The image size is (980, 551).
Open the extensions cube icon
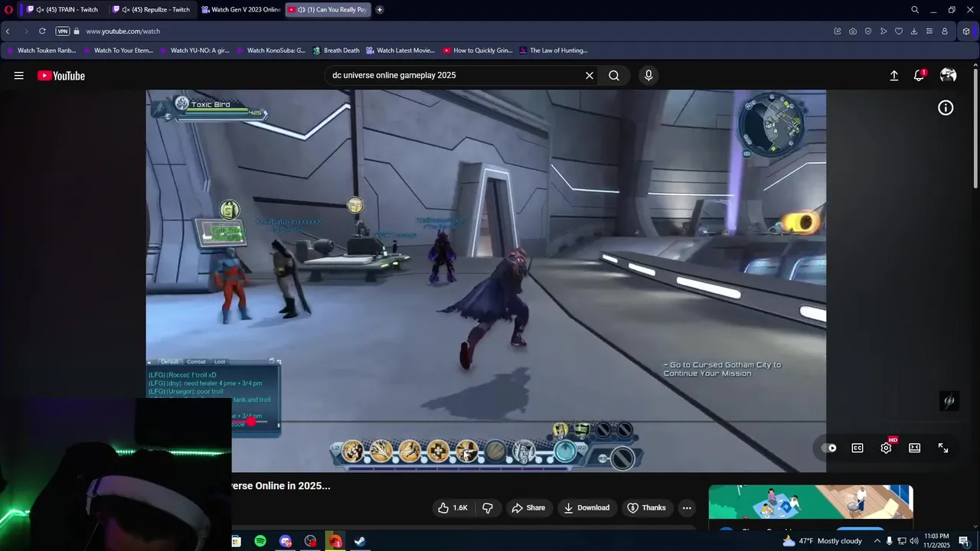[x=966, y=31]
